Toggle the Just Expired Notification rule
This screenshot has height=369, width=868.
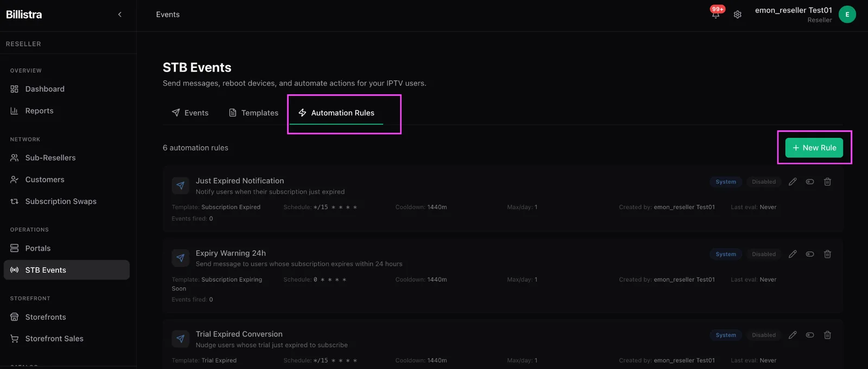coord(810,182)
